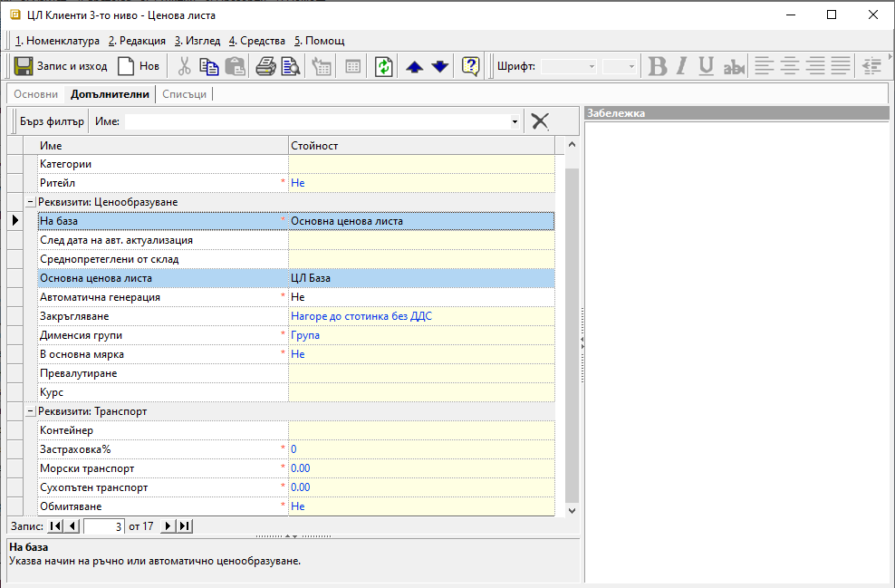Viewport: 895px width, 588px height.
Task: Move to previous record with up arrow
Action: pyautogui.click(x=414, y=66)
